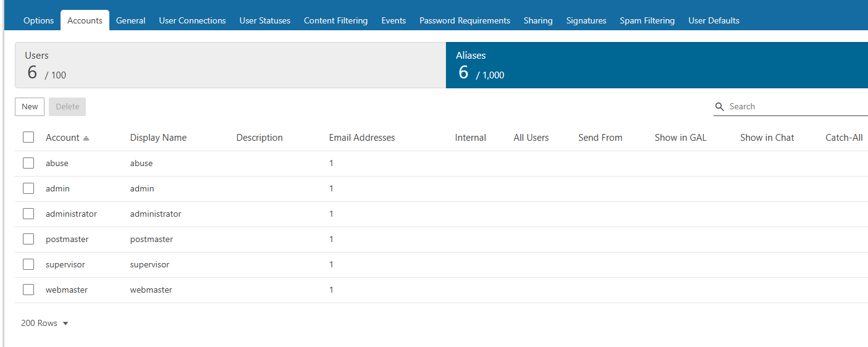The image size is (868, 347).
Task: Toggle the select-all header checkbox
Action: 28,137
